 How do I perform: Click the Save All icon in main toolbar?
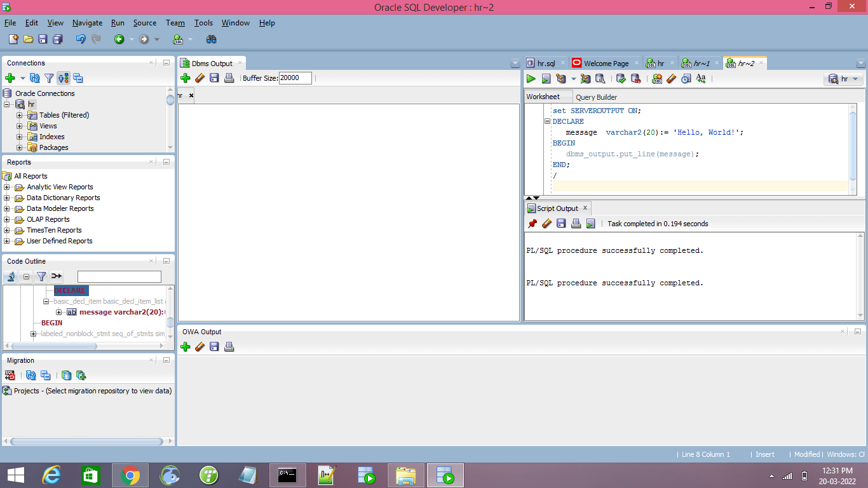tap(57, 39)
